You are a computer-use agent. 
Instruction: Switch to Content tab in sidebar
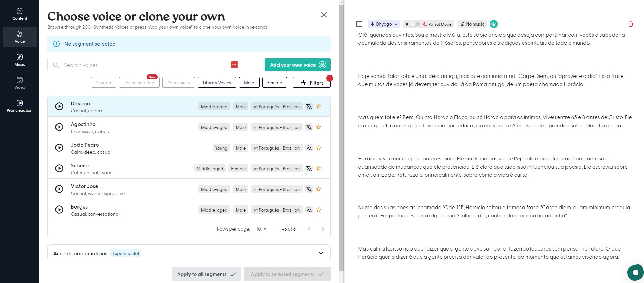click(20, 14)
